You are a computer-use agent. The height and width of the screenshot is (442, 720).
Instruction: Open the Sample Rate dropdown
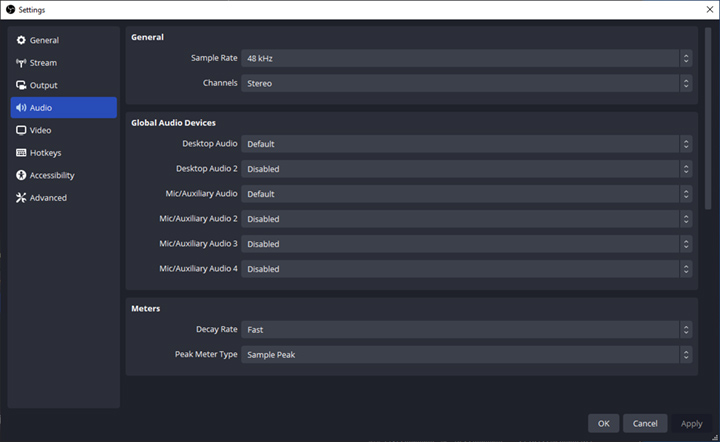click(x=467, y=58)
